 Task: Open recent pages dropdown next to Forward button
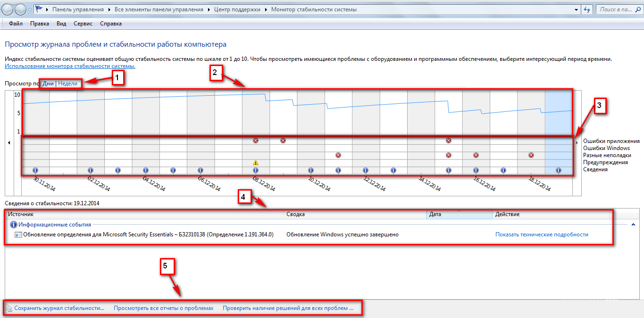(30, 10)
